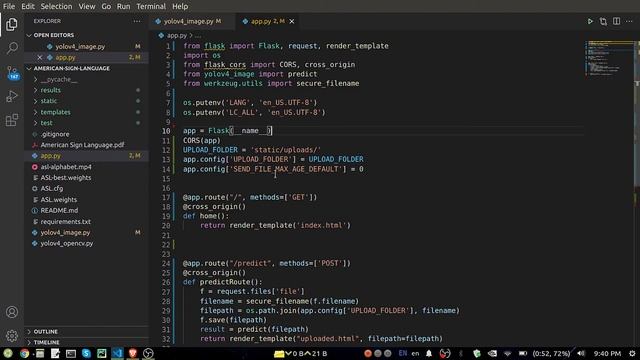Open requirements.txt file

pos(65,222)
